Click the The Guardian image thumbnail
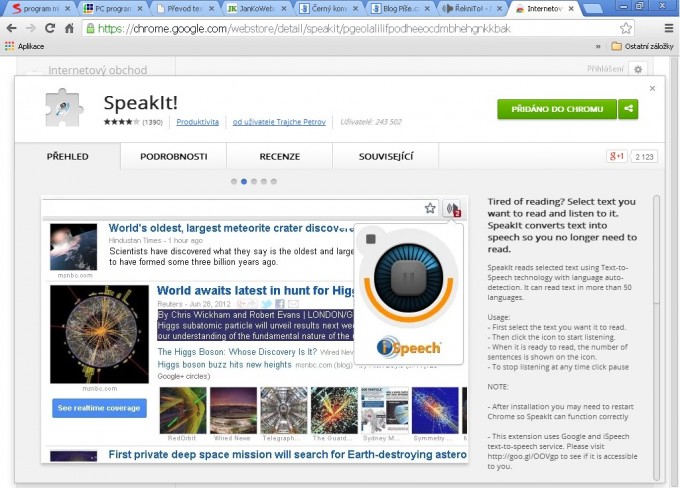Image resolution: width=680 pixels, height=488 pixels. 334,410
